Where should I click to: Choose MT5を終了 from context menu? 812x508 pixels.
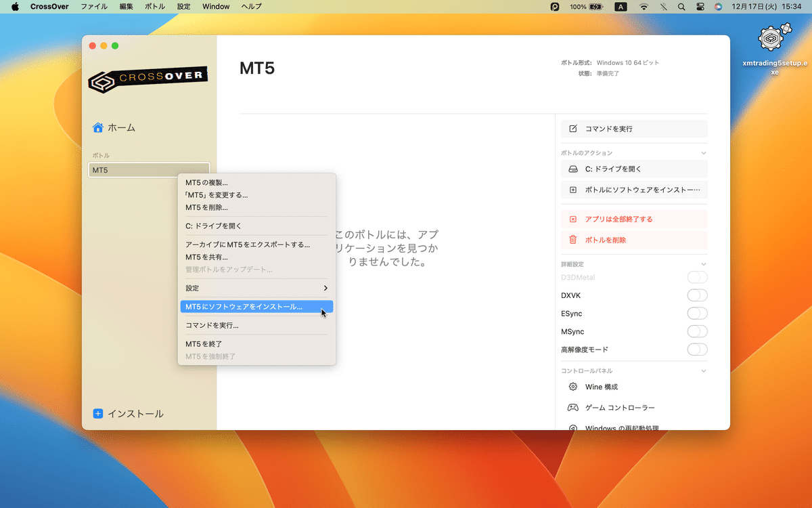[x=256, y=343]
